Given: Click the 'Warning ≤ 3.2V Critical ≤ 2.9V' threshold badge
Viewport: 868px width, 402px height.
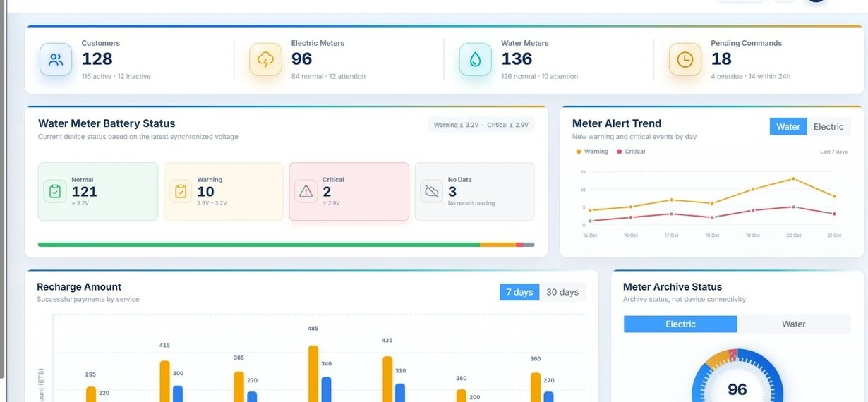Looking at the screenshot, I should point(481,125).
